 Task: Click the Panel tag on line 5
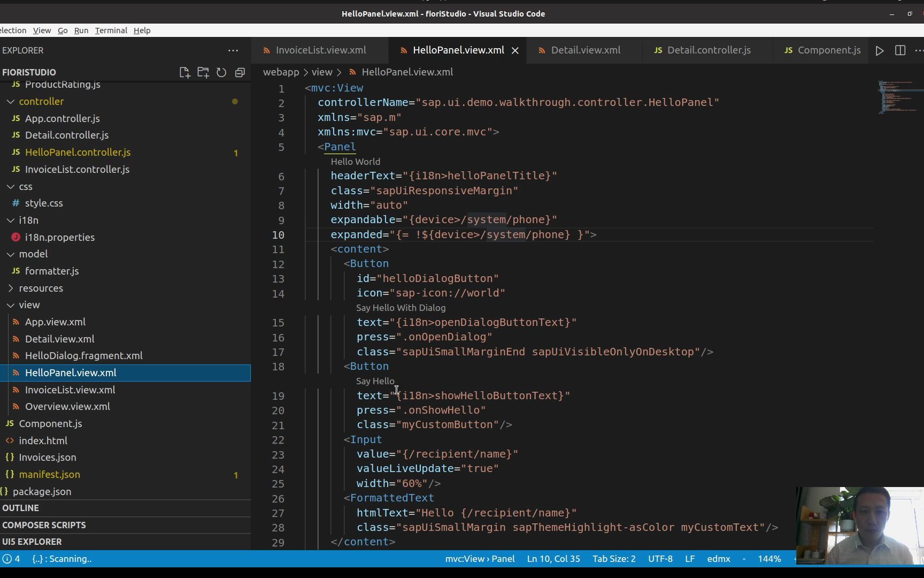pyautogui.click(x=340, y=147)
